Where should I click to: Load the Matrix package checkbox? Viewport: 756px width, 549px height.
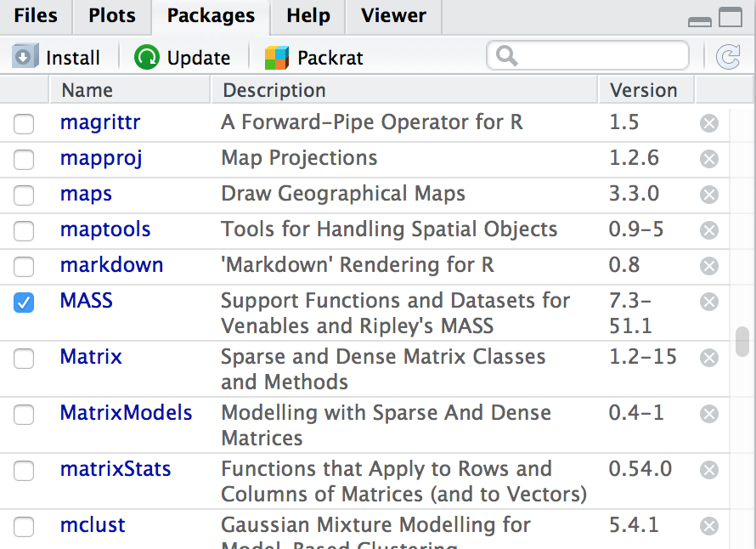pyautogui.click(x=24, y=358)
